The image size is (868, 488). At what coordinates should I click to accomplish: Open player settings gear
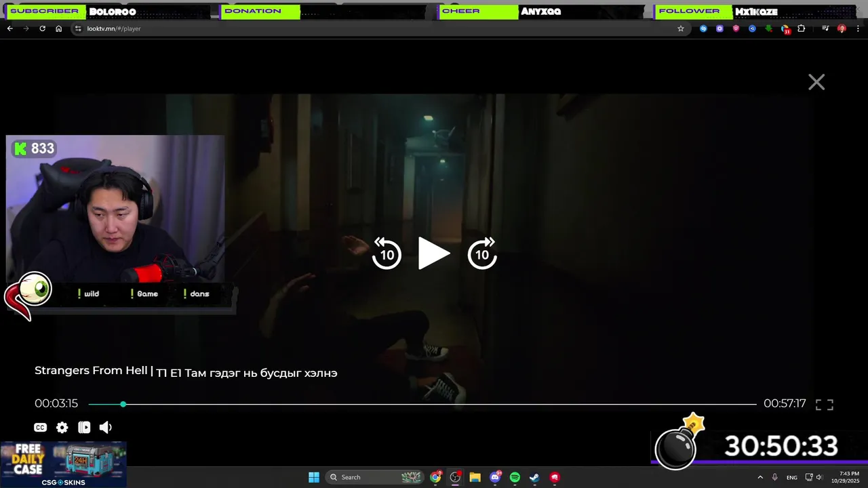(x=62, y=428)
